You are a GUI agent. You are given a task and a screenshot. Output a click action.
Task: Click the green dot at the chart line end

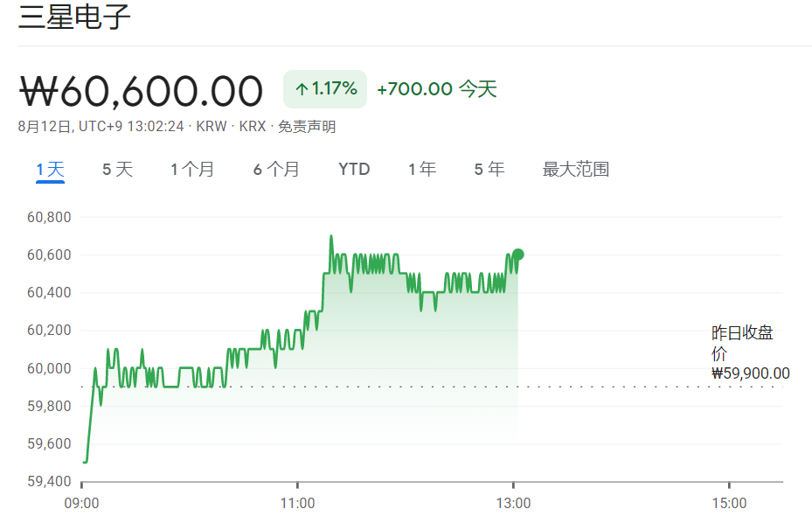click(517, 255)
